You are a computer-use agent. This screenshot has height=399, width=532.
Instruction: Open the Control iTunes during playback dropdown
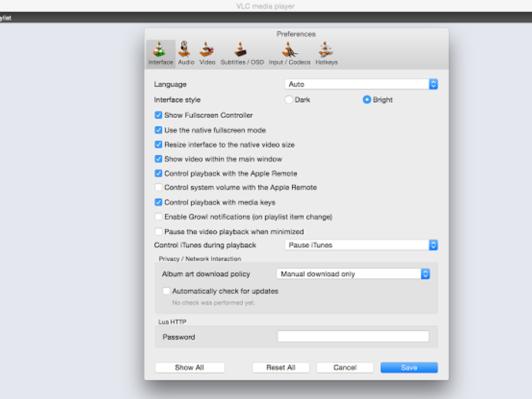click(x=362, y=245)
